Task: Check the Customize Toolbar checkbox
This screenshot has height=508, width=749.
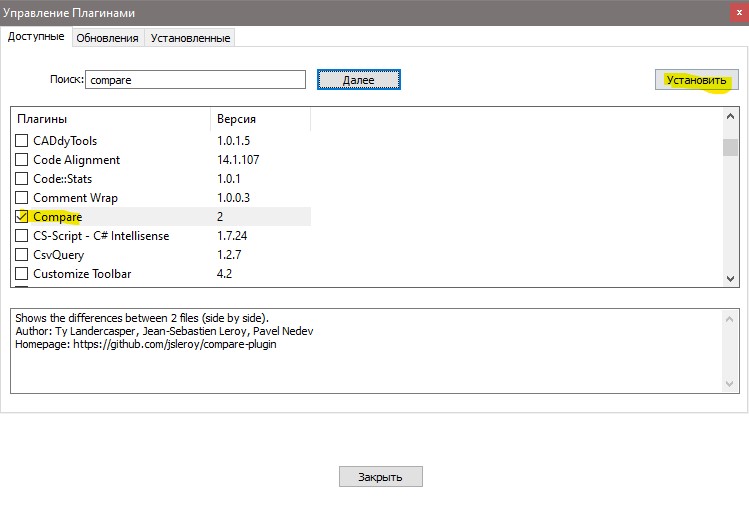Action: click(21, 274)
